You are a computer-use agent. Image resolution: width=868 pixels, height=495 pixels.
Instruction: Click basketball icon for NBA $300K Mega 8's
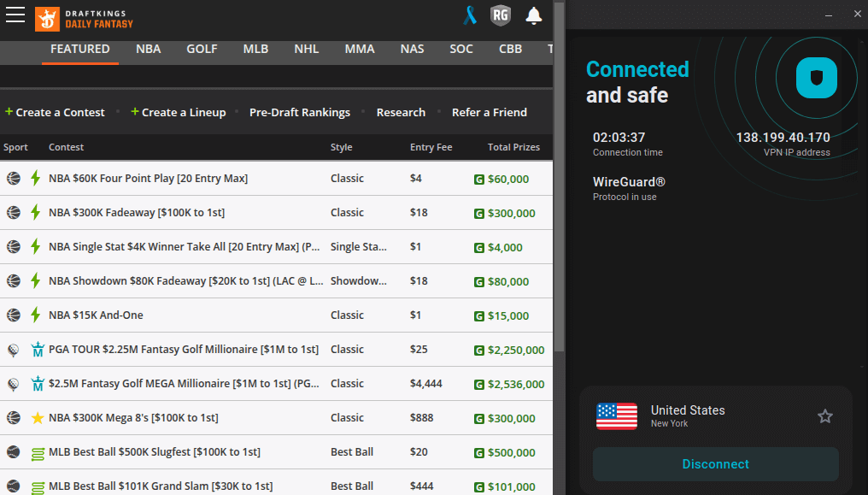14,417
